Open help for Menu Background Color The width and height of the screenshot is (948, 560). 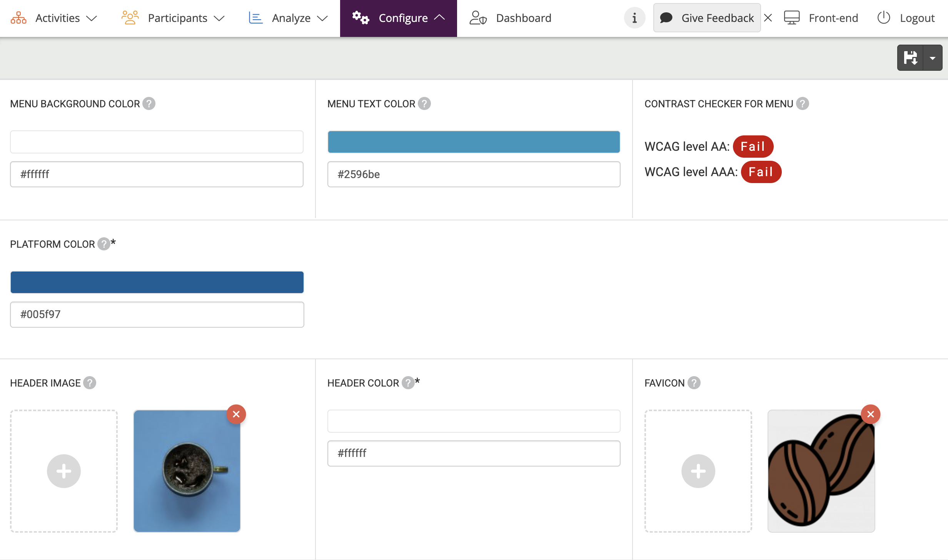coord(149,103)
